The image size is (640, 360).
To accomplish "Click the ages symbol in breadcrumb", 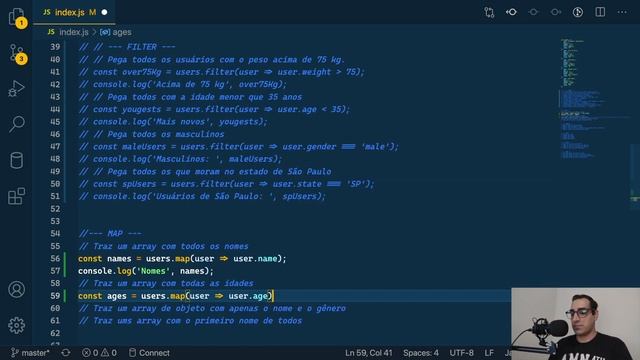I will [x=116, y=32].
